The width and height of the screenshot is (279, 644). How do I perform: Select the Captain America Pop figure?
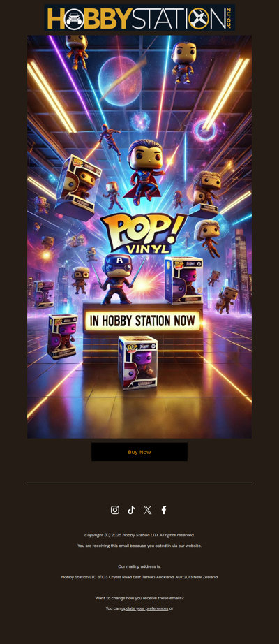[x=117, y=279]
